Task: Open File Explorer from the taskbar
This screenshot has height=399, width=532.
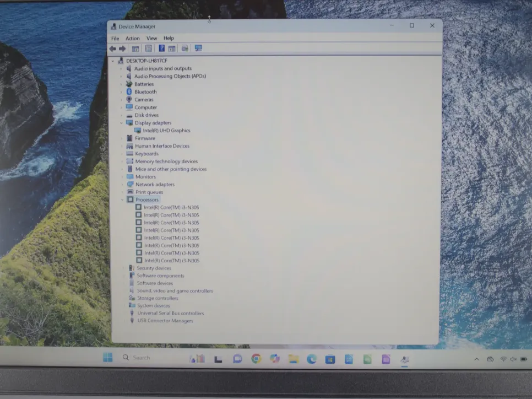Action: pos(294,359)
